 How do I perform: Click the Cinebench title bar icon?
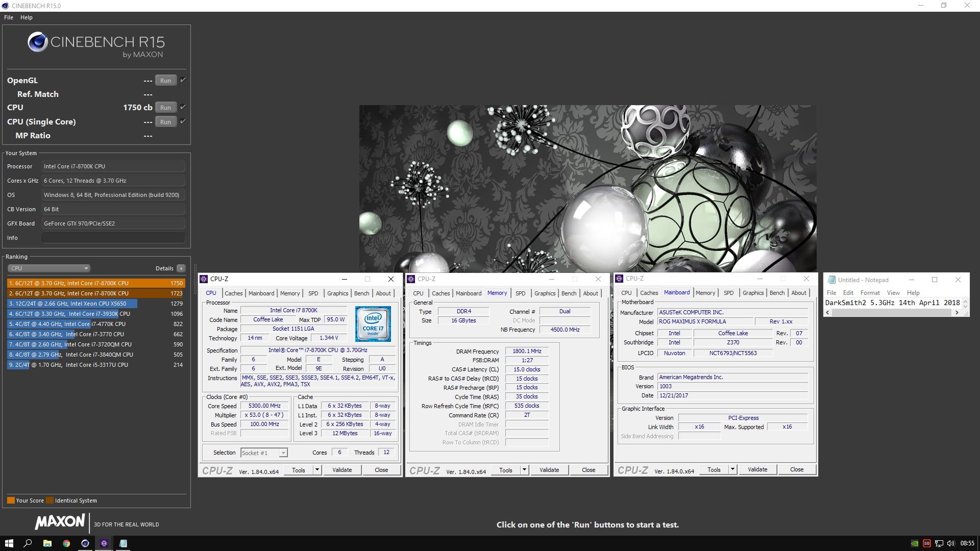point(6,6)
